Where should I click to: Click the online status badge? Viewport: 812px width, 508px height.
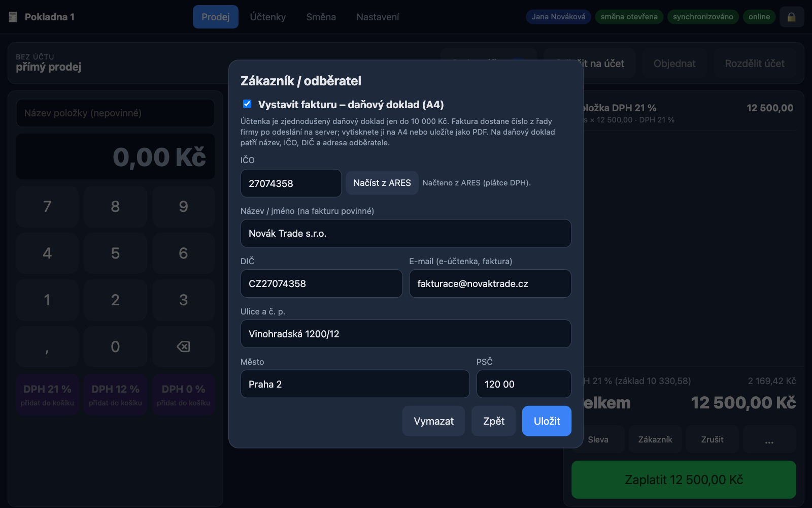759,17
